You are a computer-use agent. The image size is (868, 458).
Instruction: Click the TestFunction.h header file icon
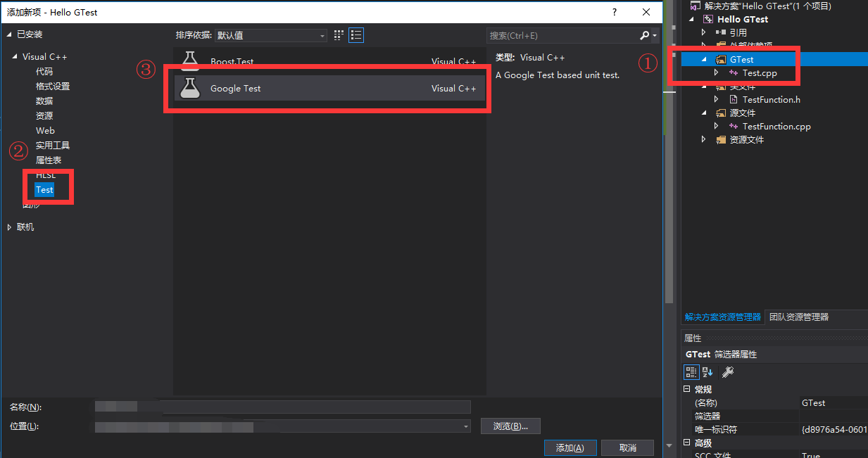pyautogui.click(x=734, y=99)
